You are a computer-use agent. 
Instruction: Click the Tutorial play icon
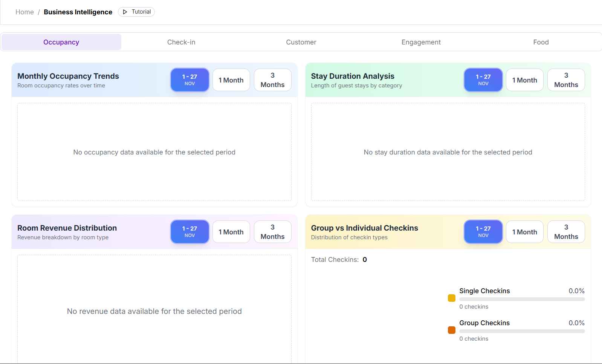coord(125,12)
